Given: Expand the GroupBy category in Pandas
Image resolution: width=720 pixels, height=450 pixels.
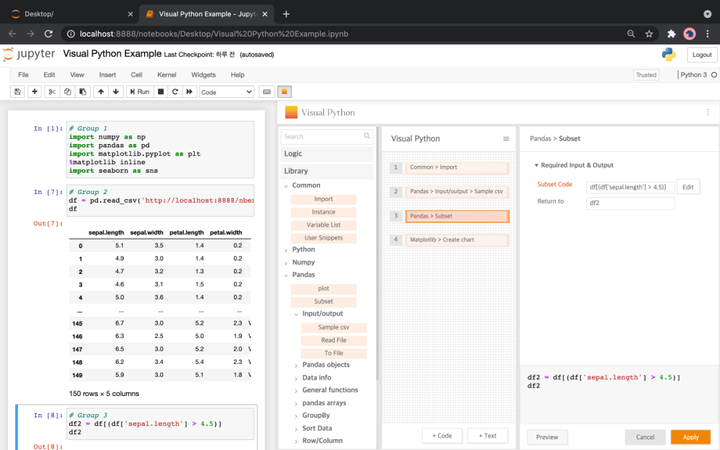Looking at the screenshot, I should click(x=316, y=415).
